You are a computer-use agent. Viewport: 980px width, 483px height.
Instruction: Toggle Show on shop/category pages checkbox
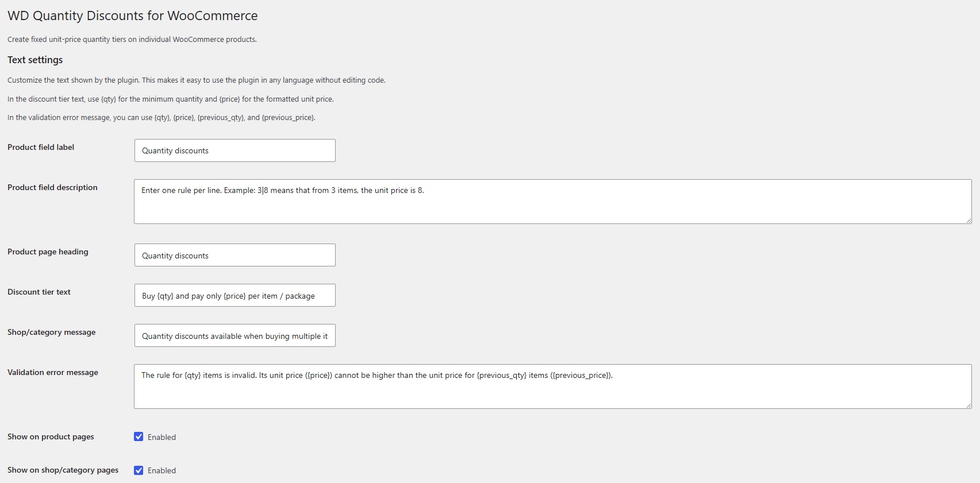[139, 470]
